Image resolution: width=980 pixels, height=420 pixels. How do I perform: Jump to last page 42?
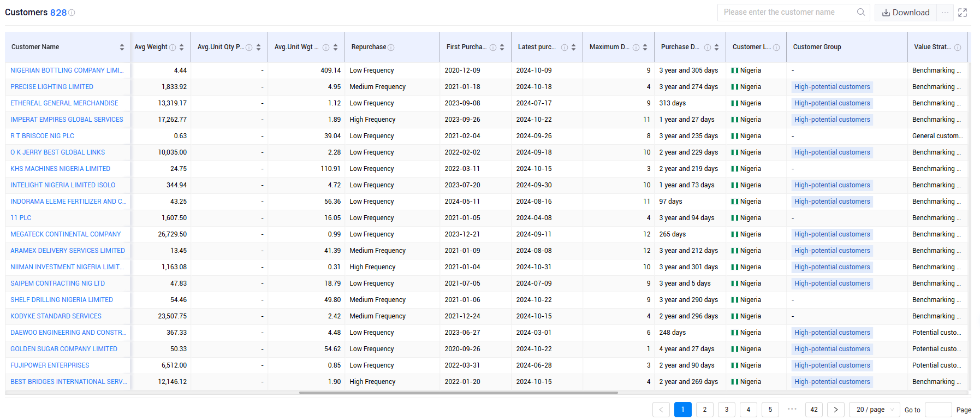tap(814, 410)
